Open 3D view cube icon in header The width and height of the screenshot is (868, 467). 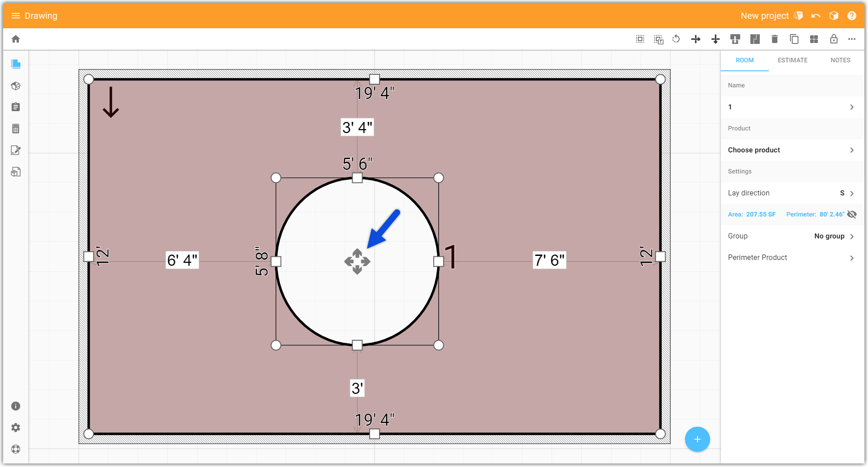(x=834, y=16)
